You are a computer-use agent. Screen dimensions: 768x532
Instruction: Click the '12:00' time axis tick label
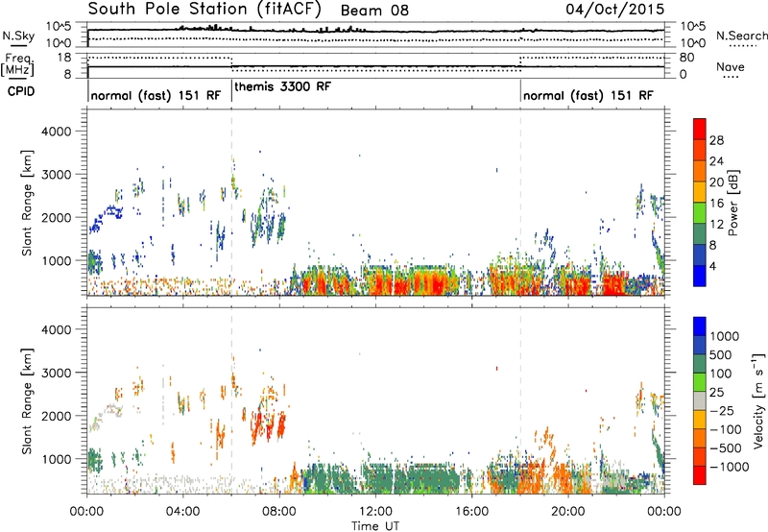(375, 512)
